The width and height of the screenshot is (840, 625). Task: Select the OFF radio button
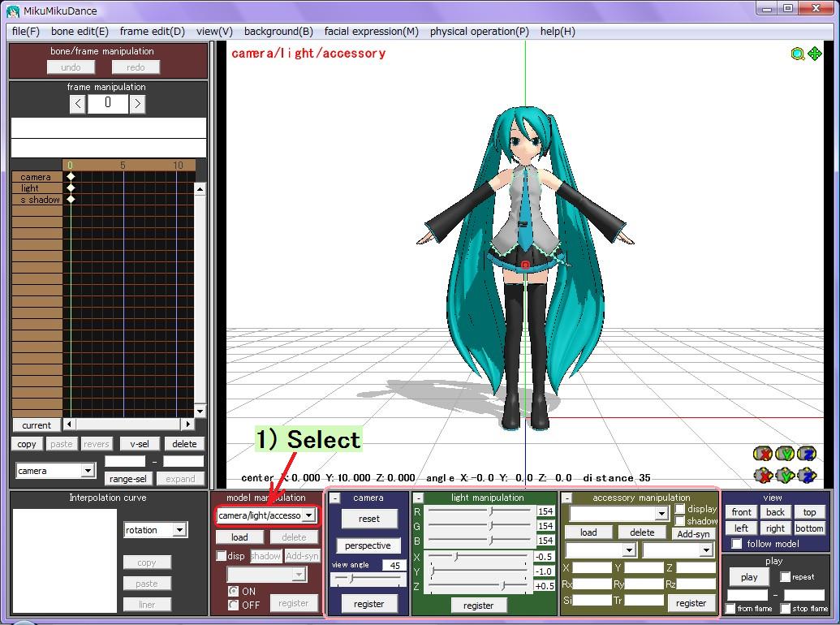coord(233,605)
